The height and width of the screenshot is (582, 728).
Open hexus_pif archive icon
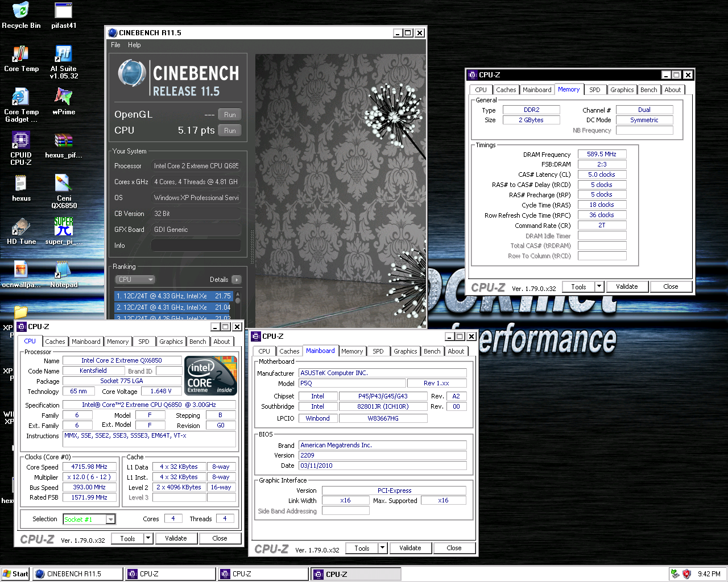[x=64, y=145]
